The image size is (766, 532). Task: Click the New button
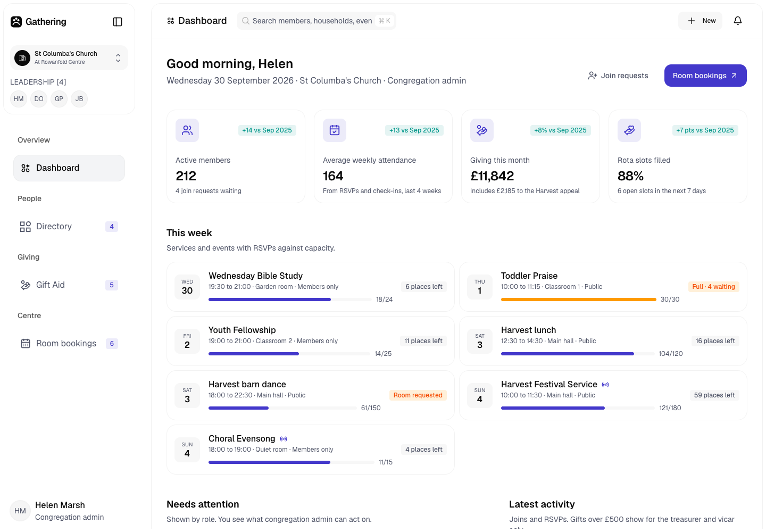coord(700,21)
